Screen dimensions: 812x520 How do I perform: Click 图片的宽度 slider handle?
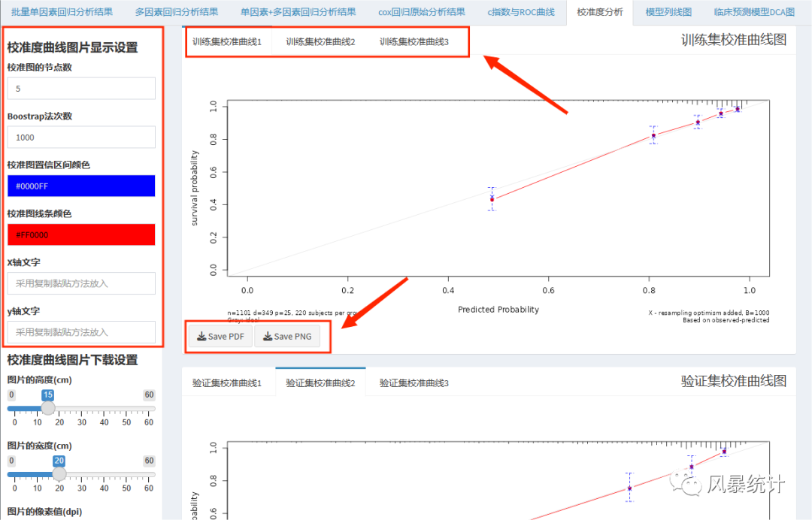[x=59, y=473]
